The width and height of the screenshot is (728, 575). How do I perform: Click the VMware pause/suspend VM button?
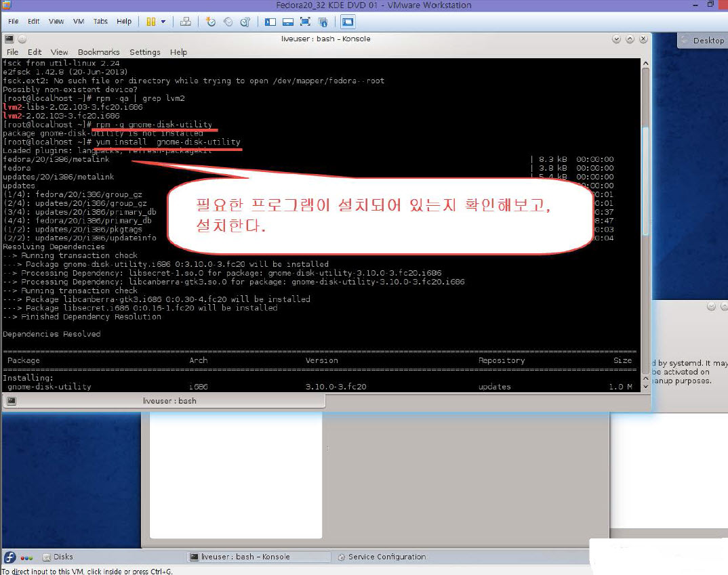[151, 22]
